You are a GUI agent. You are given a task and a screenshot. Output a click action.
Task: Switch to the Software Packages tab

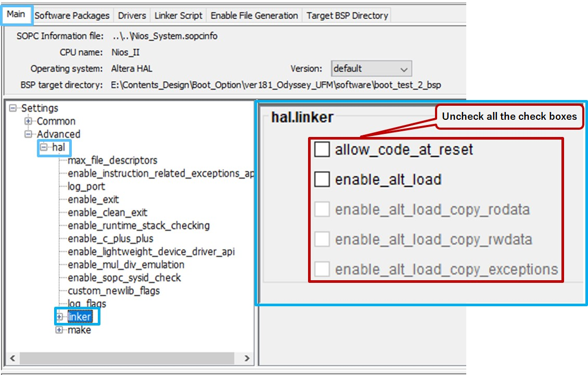click(72, 15)
